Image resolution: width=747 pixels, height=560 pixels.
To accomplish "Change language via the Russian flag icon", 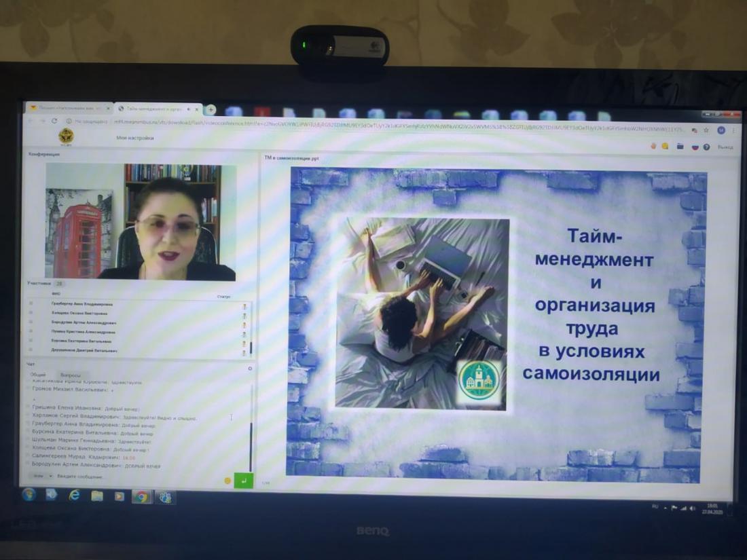I will (695, 147).
